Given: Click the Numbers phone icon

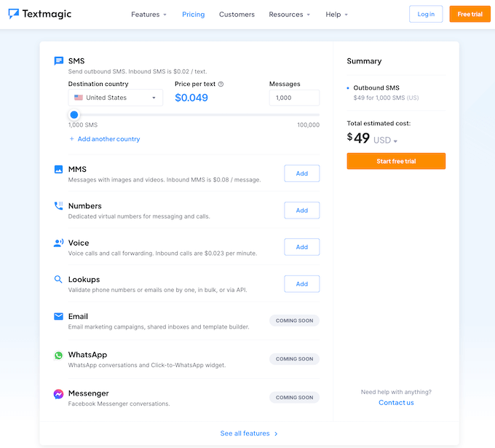Looking at the screenshot, I should pyautogui.click(x=58, y=206).
